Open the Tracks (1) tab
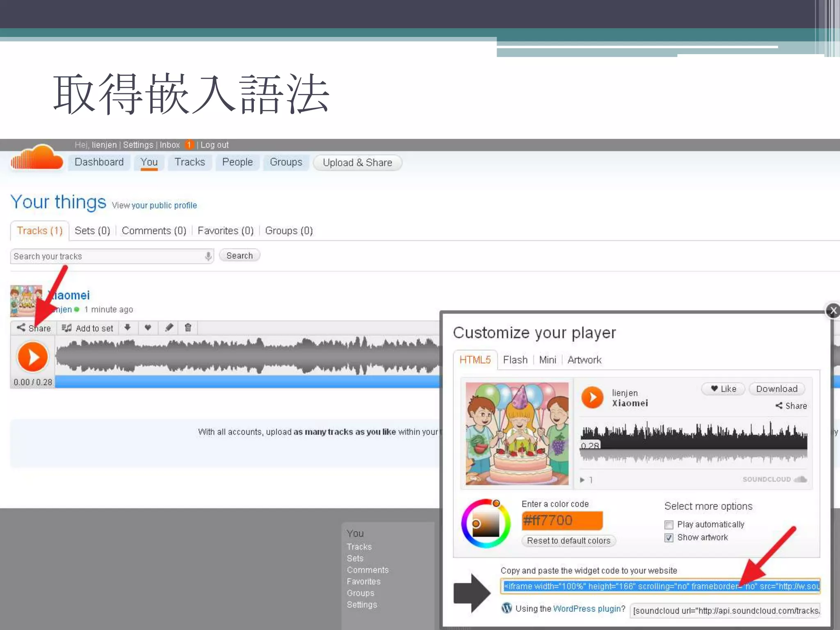The height and width of the screenshot is (630, 840). click(x=40, y=231)
